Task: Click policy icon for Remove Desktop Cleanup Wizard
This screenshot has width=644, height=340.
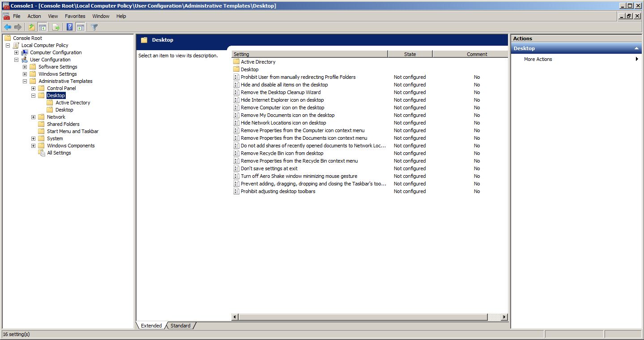Action: 237,92
